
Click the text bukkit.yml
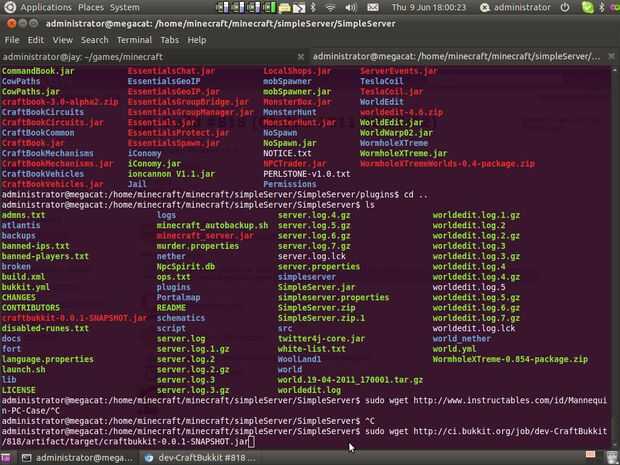(x=26, y=287)
